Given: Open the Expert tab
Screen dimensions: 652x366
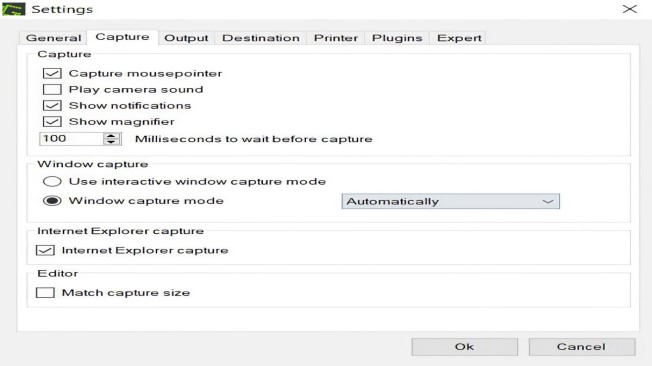Looking at the screenshot, I should point(459,38).
